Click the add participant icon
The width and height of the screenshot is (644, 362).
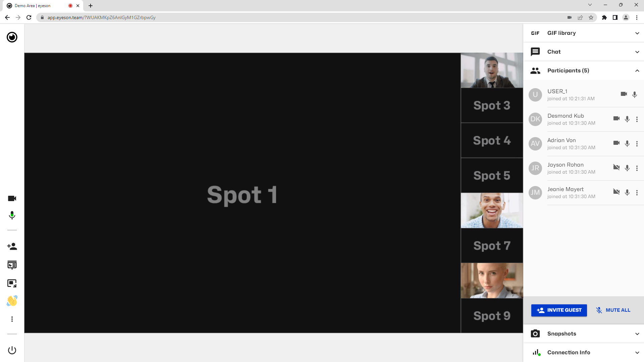pyautogui.click(x=12, y=246)
